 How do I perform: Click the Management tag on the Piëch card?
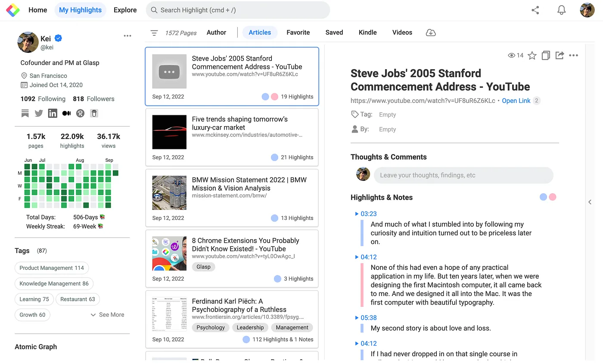coord(292,327)
